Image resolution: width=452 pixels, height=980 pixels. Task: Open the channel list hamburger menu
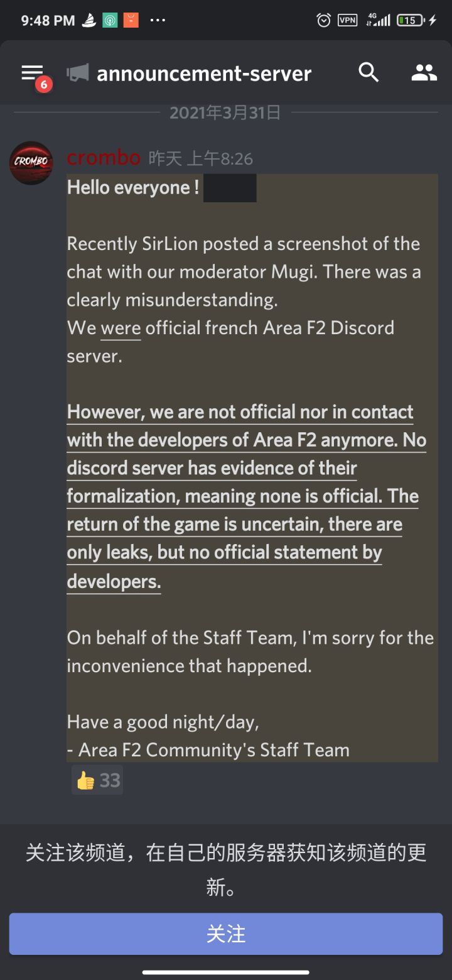coord(33,73)
